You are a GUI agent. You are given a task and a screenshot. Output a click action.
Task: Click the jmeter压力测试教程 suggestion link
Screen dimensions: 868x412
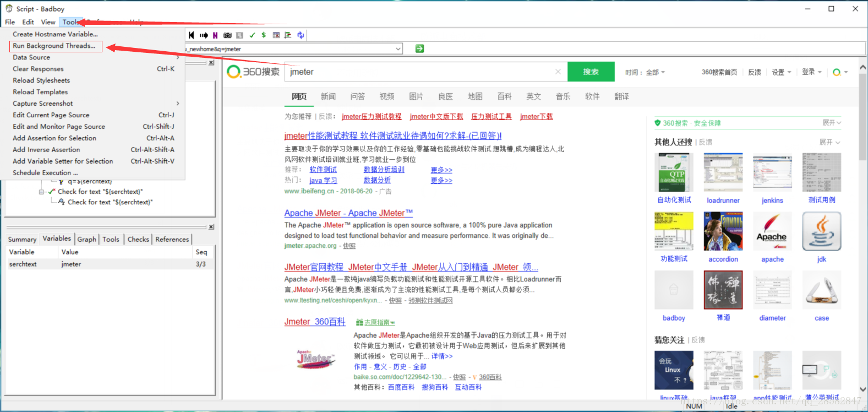(x=372, y=116)
